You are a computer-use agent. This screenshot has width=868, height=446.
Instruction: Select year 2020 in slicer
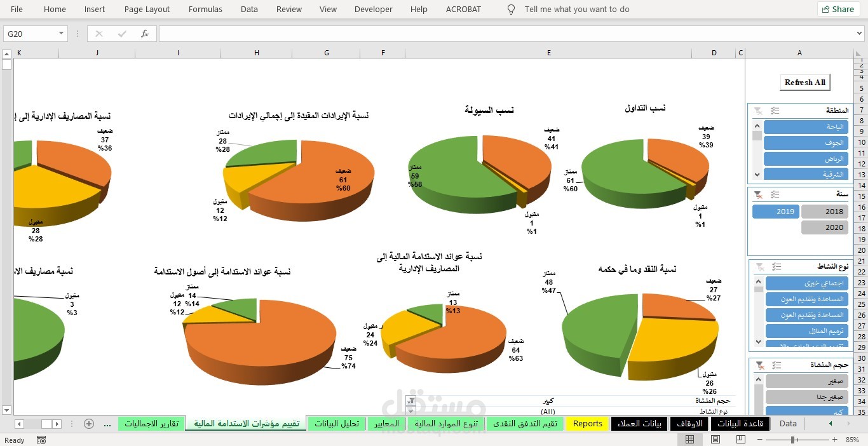825,227
